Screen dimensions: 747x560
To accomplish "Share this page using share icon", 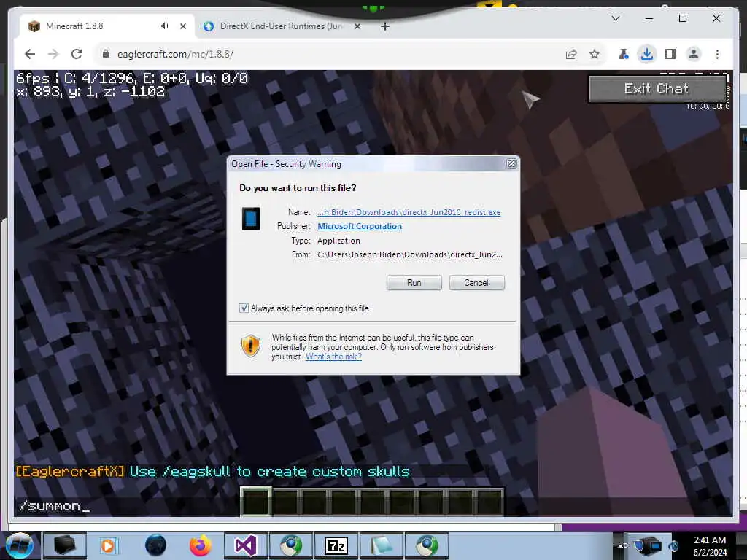I will (571, 54).
